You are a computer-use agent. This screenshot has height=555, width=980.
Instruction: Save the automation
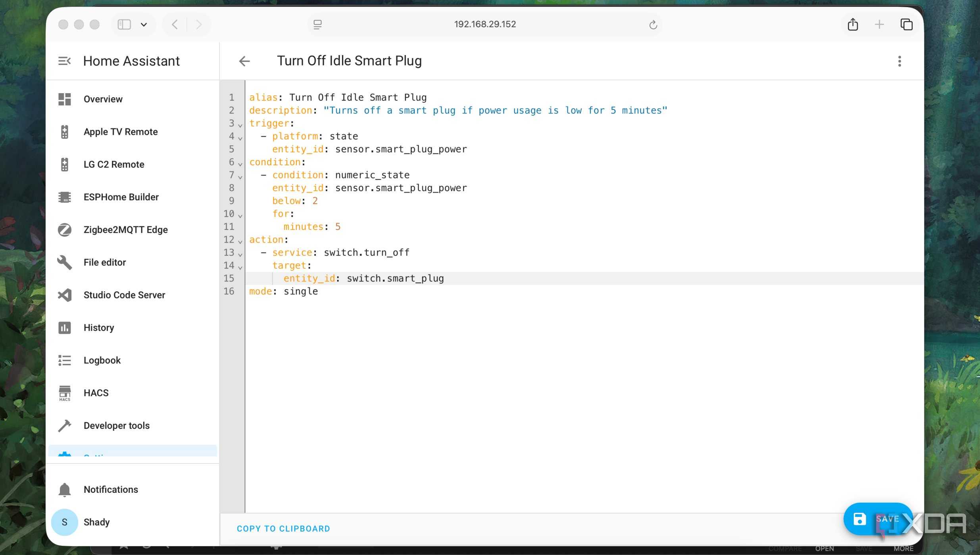click(878, 519)
